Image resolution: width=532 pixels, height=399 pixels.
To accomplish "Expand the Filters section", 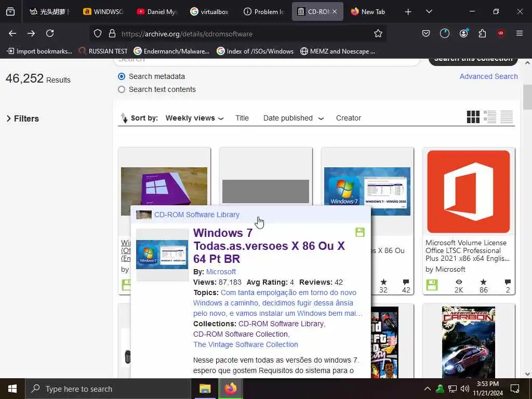I will 23,119.
